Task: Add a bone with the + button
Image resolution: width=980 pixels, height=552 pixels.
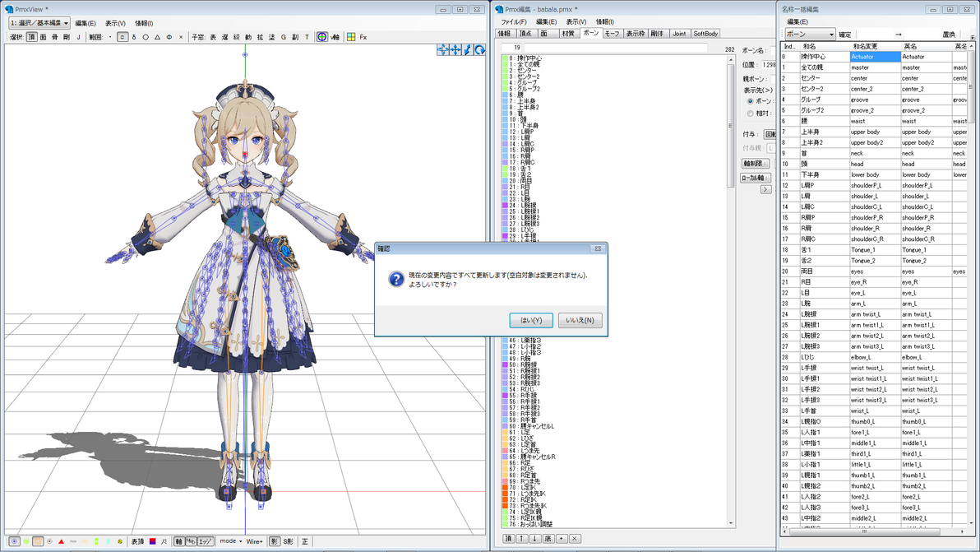Action: tap(562, 538)
